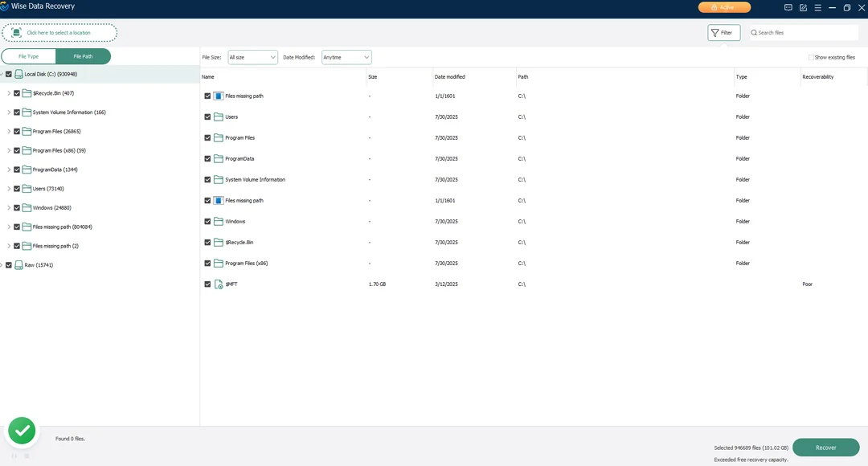Uncheck Users (73140) tree checkbox
Image resolution: width=868 pixels, height=466 pixels.
tap(17, 189)
